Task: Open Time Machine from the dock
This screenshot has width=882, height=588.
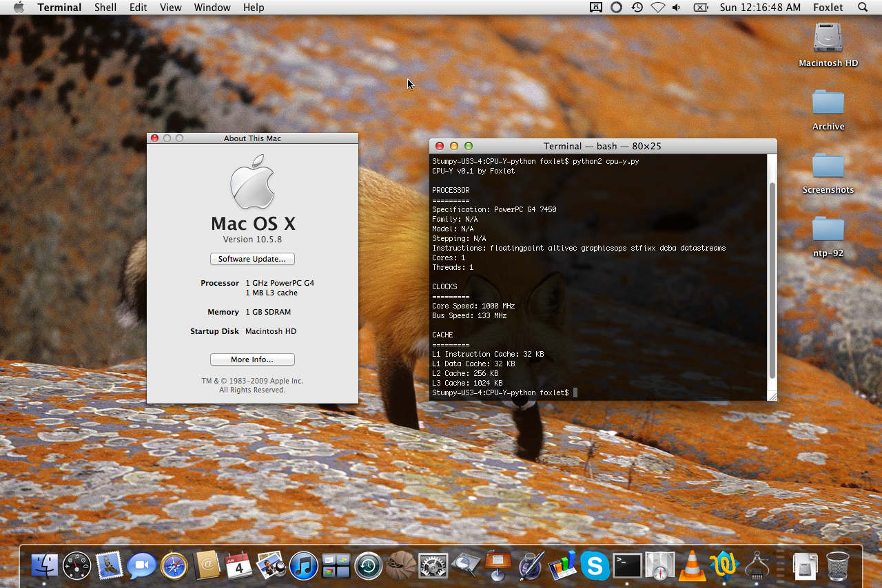Action: 368,566
